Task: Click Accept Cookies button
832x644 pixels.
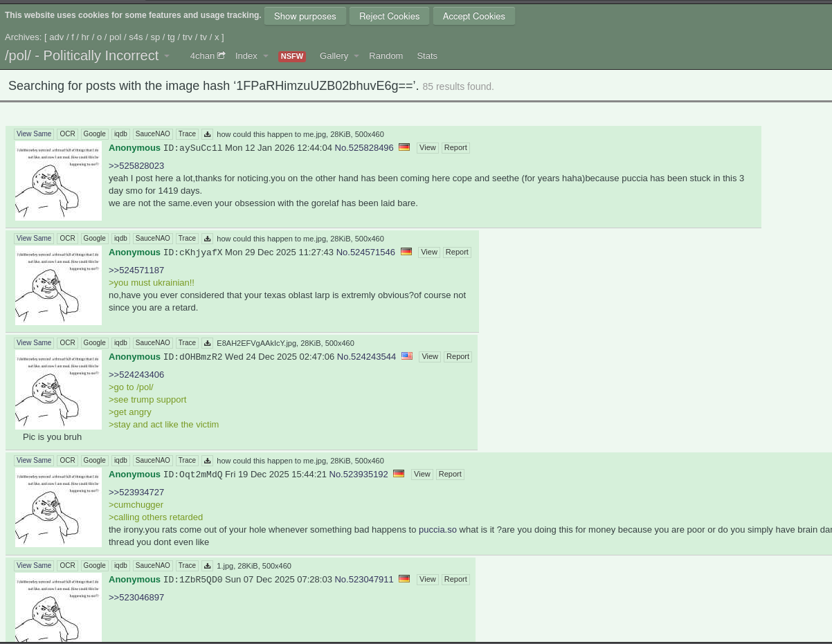Action: (x=474, y=16)
